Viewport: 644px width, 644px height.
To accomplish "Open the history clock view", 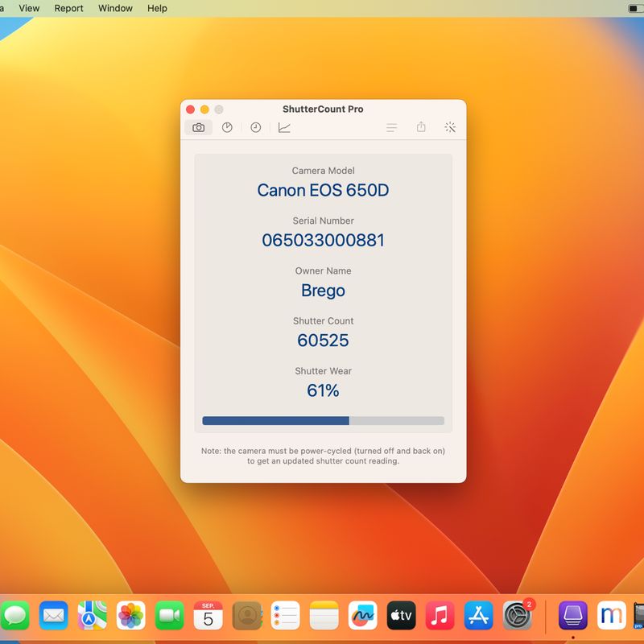I will click(x=255, y=127).
